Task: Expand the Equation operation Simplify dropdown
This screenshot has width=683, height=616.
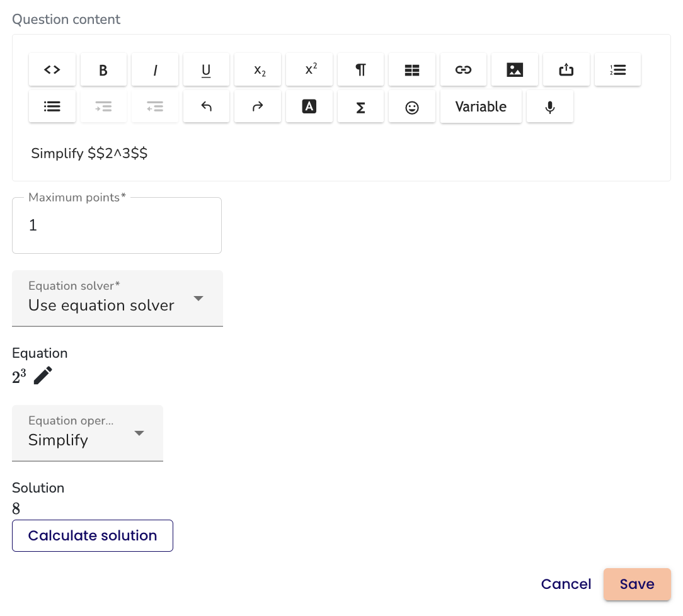Action: pyautogui.click(x=88, y=433)
